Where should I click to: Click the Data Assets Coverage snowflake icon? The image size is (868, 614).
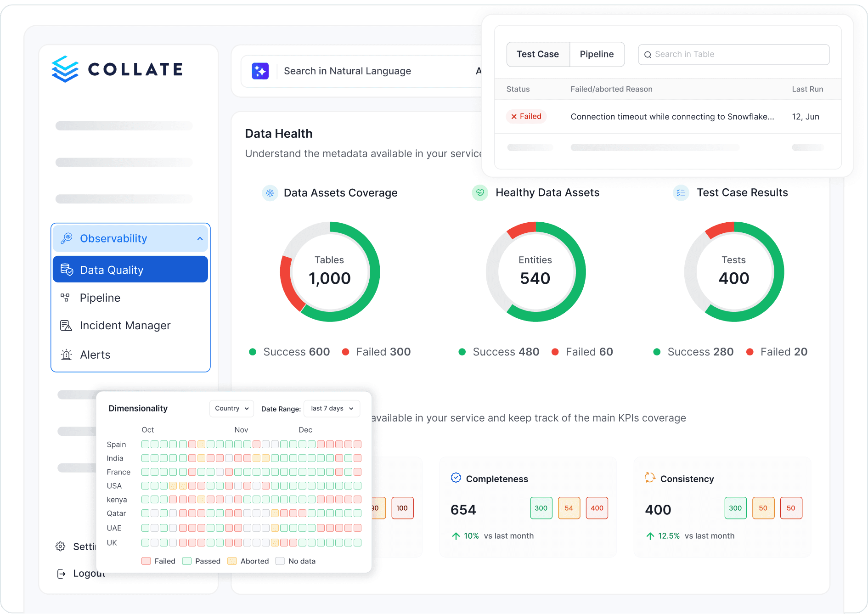270,193
